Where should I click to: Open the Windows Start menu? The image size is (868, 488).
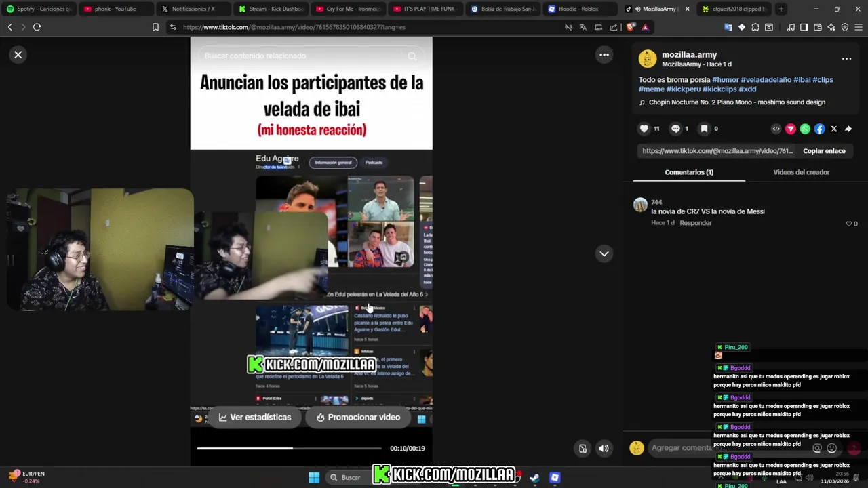pyautogui.click(x=314, y=477)
